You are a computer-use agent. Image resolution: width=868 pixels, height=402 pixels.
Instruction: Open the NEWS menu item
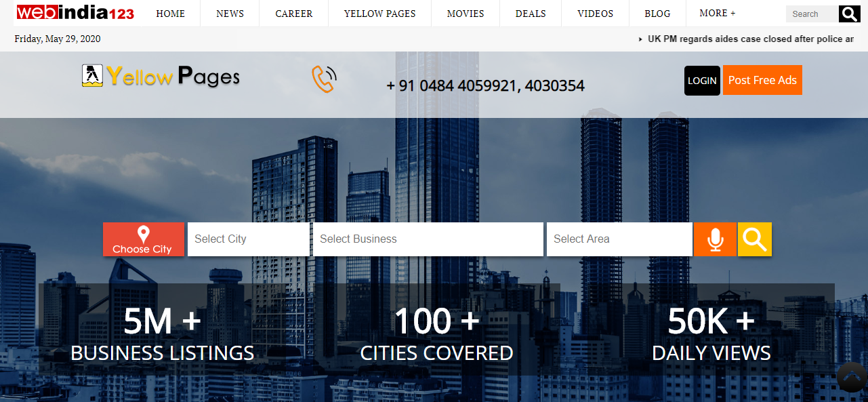coord(230,14)
